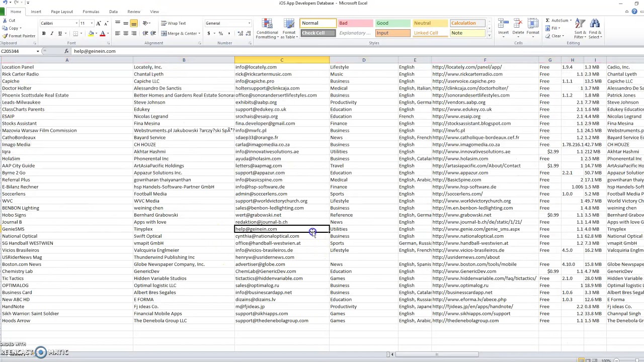The image size is (644, 362).
Task: Apply comma style number format
Action: [228, 33]
